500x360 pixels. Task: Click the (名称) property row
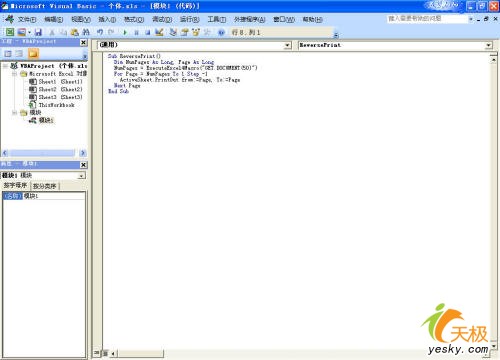pos(44,196)
